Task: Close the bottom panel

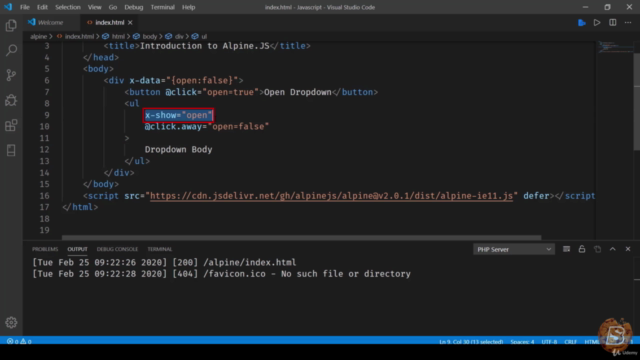Action: click(x=628, y=249)
